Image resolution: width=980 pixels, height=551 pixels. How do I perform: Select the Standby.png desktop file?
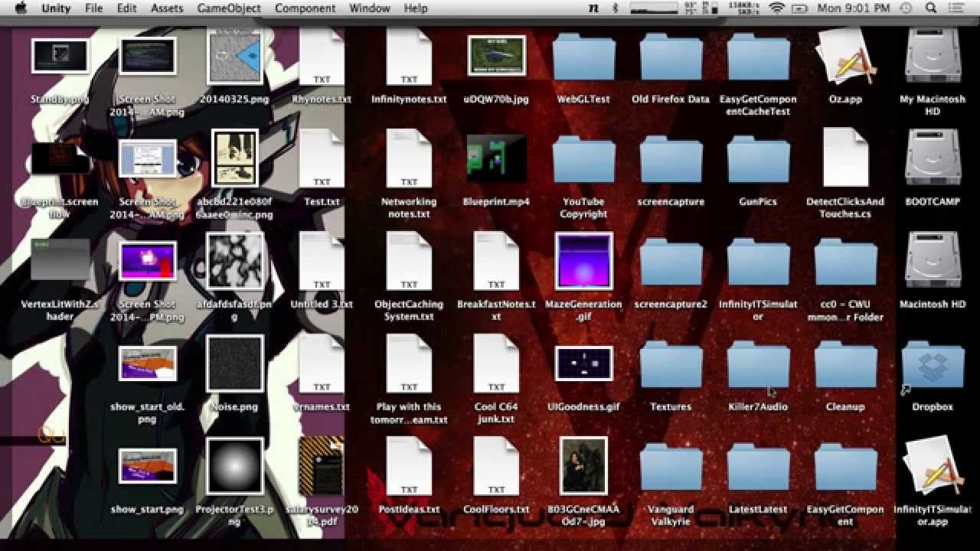tap(60, 56)
